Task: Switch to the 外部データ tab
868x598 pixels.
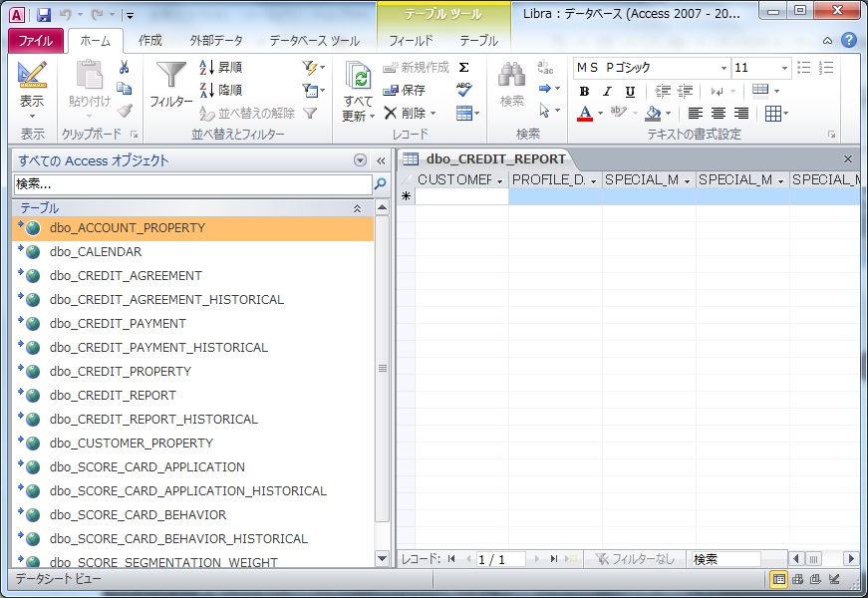Action: 216,41
